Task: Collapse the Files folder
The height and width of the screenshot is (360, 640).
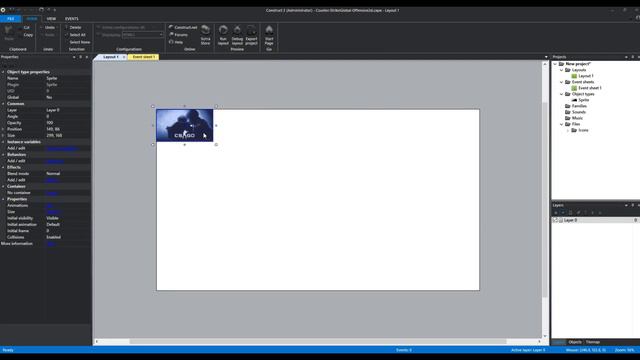Action: [562, 124]
